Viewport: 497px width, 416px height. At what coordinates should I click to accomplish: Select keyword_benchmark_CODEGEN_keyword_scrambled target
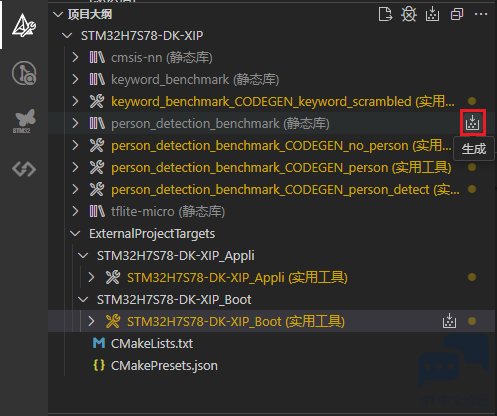tap(283, 101)
